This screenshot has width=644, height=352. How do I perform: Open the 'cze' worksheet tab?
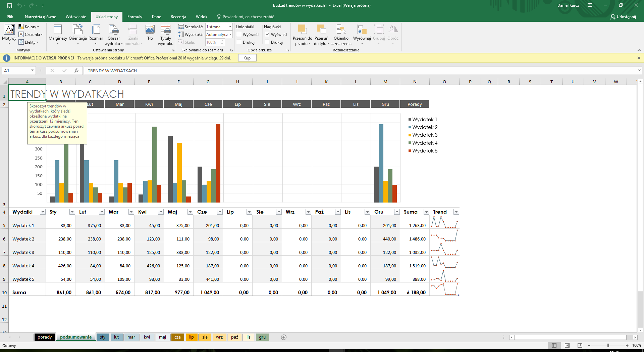177,337
